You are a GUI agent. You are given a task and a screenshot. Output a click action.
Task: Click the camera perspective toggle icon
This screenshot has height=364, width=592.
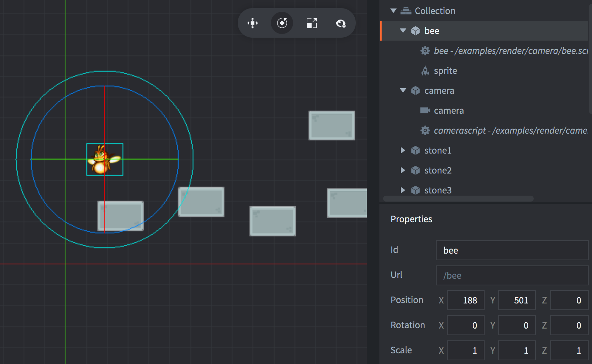(341, 23)
